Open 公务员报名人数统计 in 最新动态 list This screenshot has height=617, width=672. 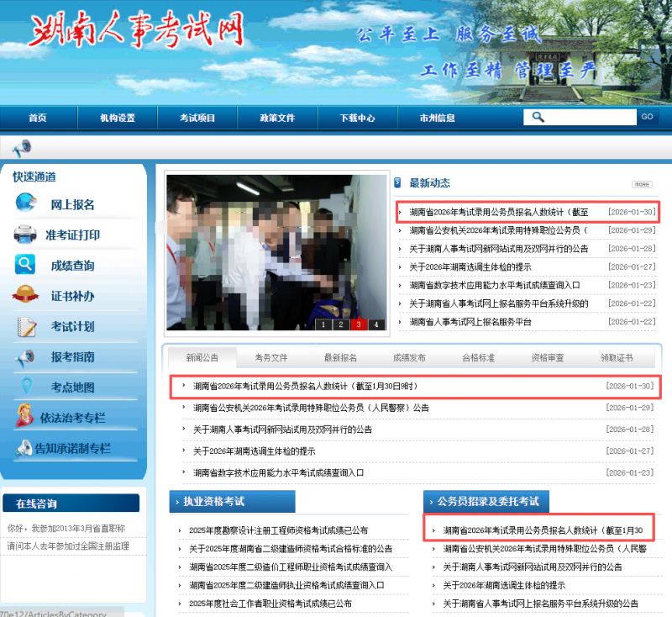point(499,212)
